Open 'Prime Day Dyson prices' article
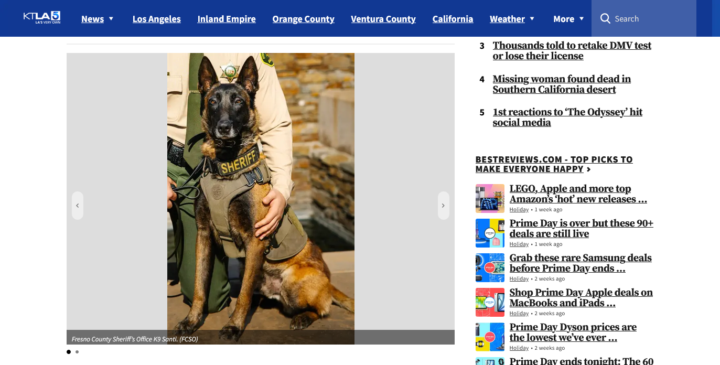720x365 pixels. click(573, 332)
